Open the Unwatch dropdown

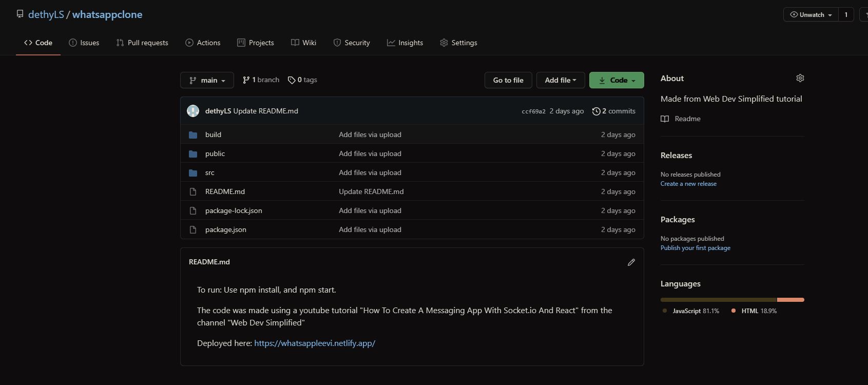click(811, 14)
